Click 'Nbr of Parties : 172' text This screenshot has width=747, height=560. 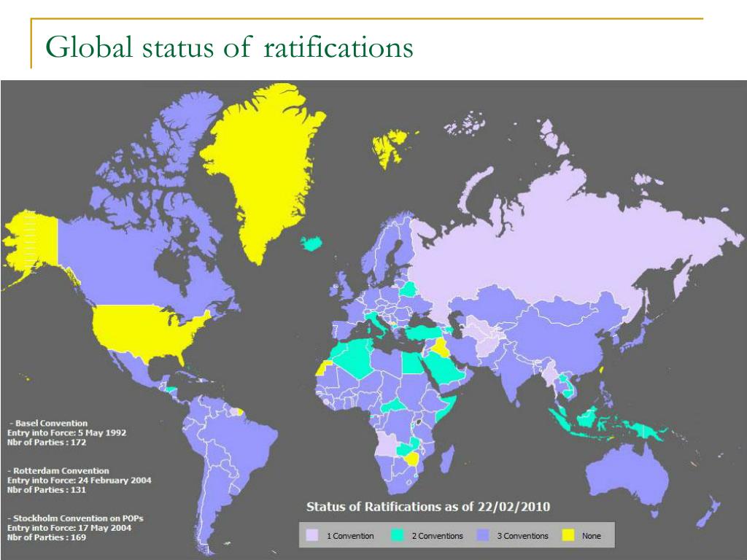(x=47, y=443)
